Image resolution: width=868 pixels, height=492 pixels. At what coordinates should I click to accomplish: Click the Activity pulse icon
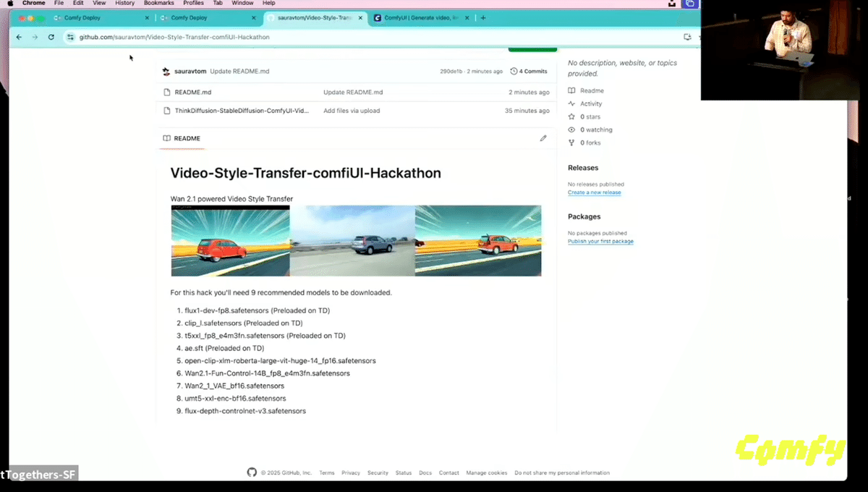click(x=571, y=103)
